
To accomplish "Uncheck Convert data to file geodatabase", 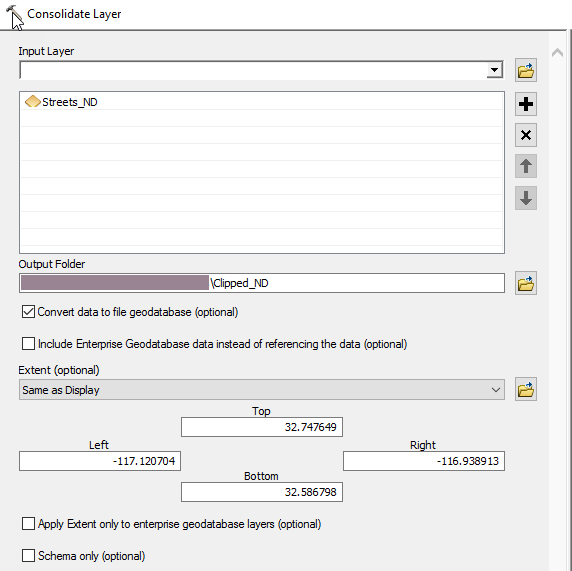I will pos(28,312).
